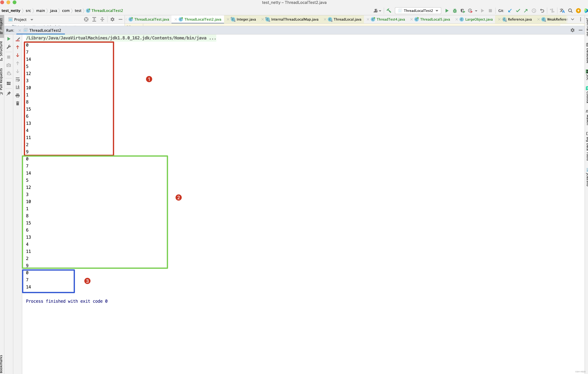Toggle scroll to end of console

pyautogui.click(x=18, y=87)
